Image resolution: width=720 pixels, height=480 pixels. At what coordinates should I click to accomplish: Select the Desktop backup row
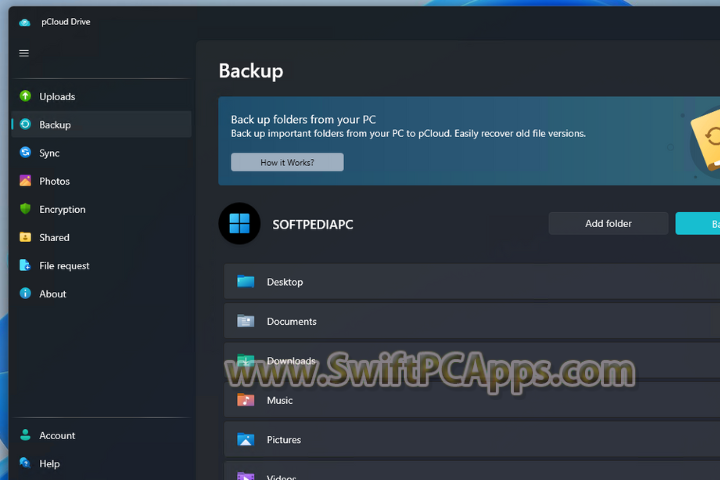(x=472, y=282)
